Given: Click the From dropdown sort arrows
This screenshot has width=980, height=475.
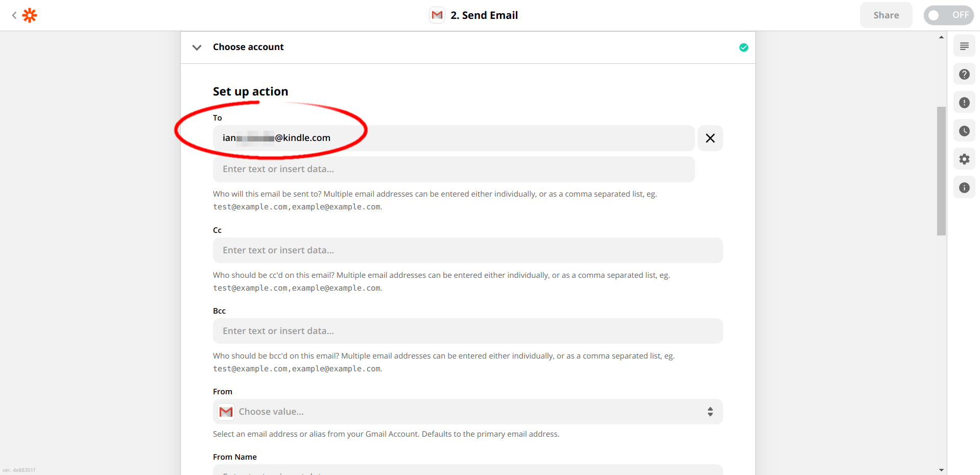Looking at the screenshot, I should pyautogui.click(x=710, y=411).
